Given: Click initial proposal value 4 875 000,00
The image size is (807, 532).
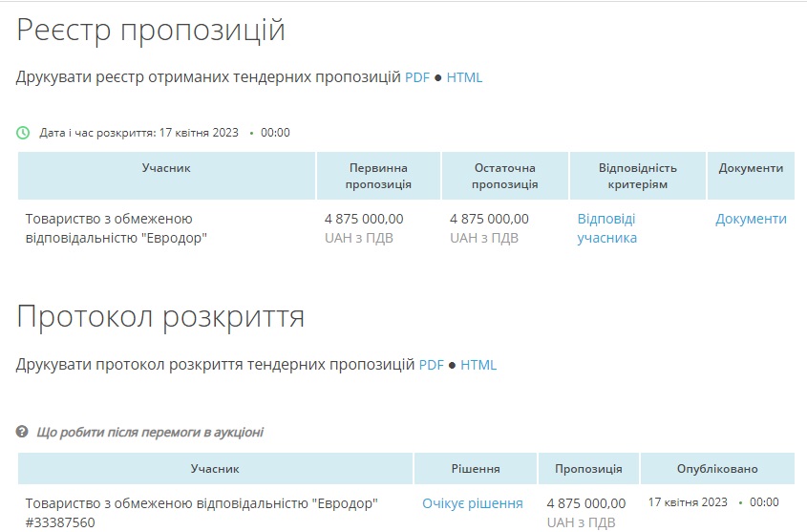Looking at the screenshot, I should (364, 219).
